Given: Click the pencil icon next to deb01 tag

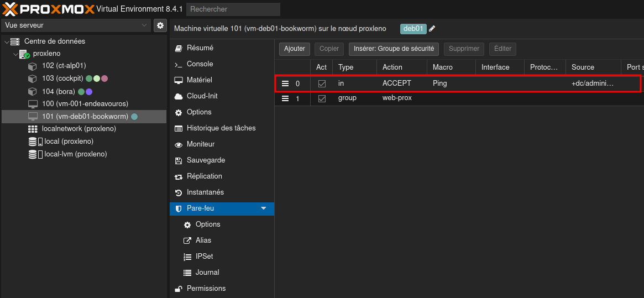Looking at the screenshot, I should 432,29.
